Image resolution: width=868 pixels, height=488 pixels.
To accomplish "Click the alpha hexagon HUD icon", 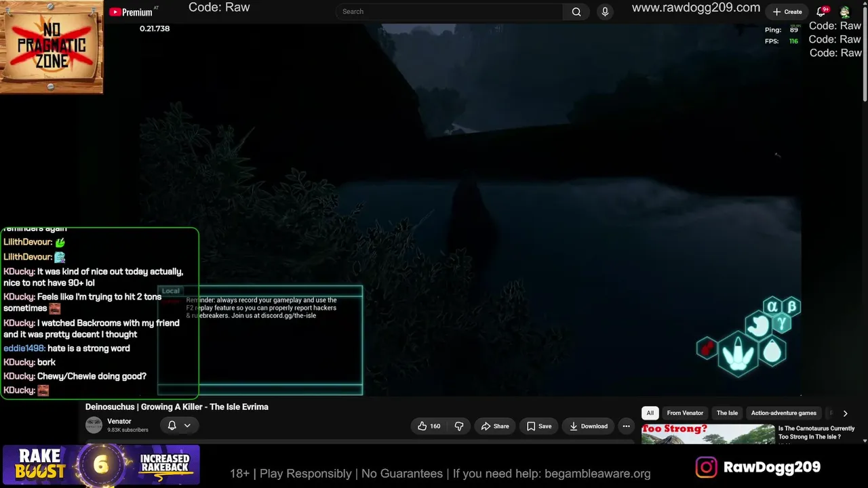I will pos(772,307).
